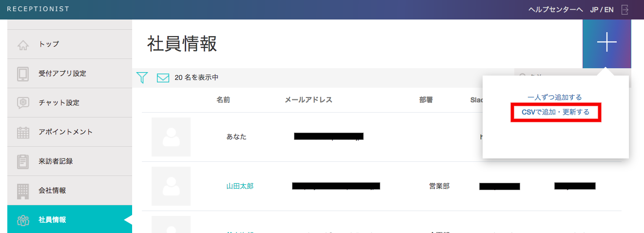The height and width of the screenshot is (233, 644).
Task: Open the filter funnel icon
Action: pyautogui.click(x=142, y=78)
